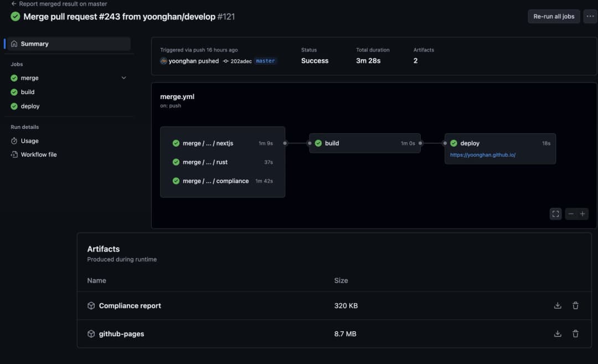
Task: Delete the Compliance report artifact
Action: tap(575, 305)
